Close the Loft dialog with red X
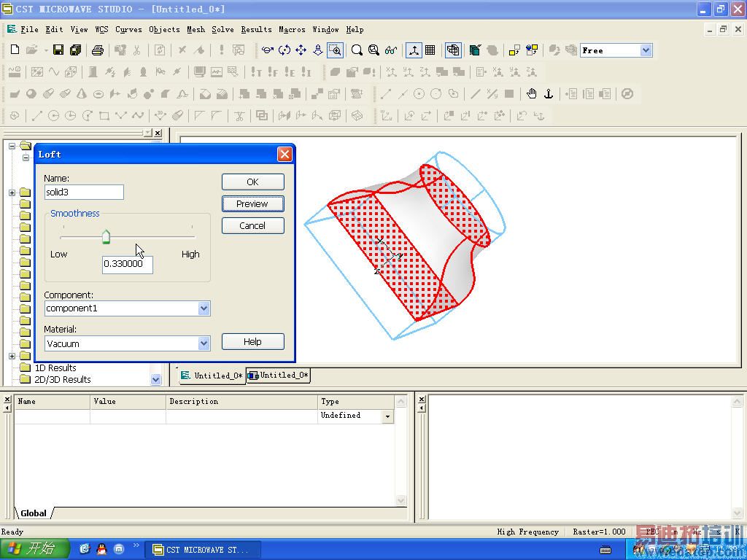This screenshot has height=560, width=747. pyautogui.click(x=285, y=155)
